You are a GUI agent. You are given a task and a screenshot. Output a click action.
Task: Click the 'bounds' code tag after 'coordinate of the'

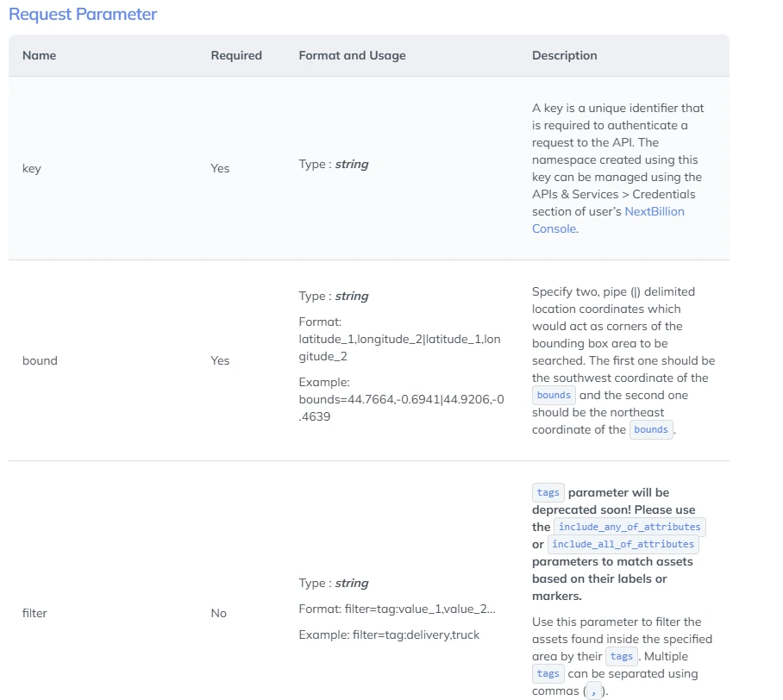[651, 429]
